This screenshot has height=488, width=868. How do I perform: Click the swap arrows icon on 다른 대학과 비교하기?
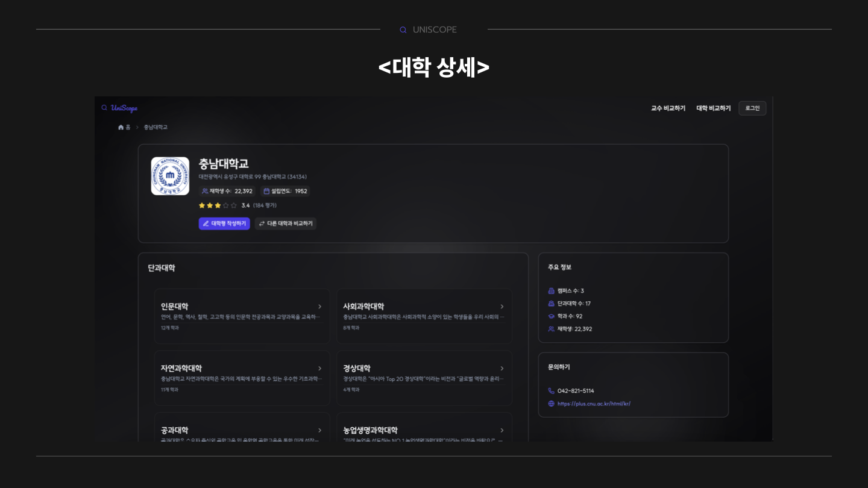pos(262,224)
